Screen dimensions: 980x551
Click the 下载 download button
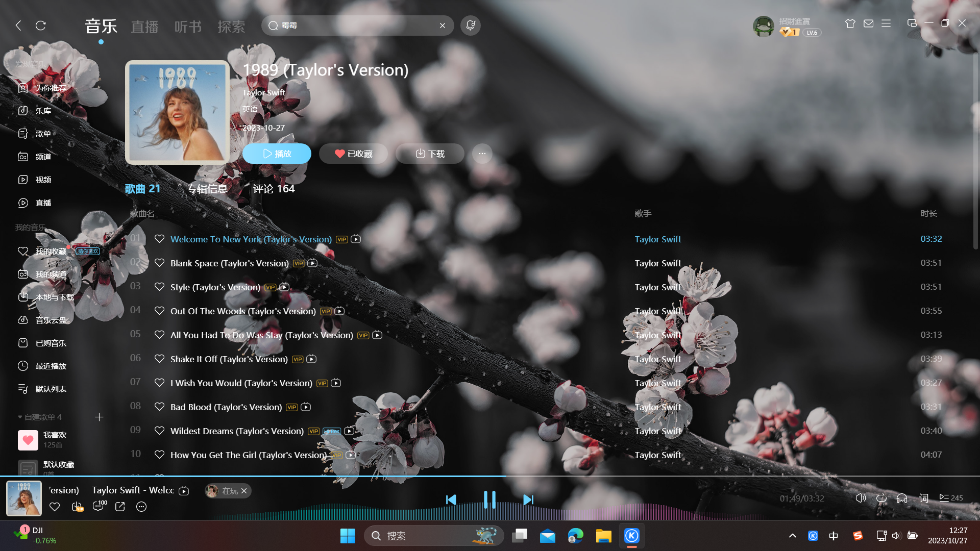[430, 154]
